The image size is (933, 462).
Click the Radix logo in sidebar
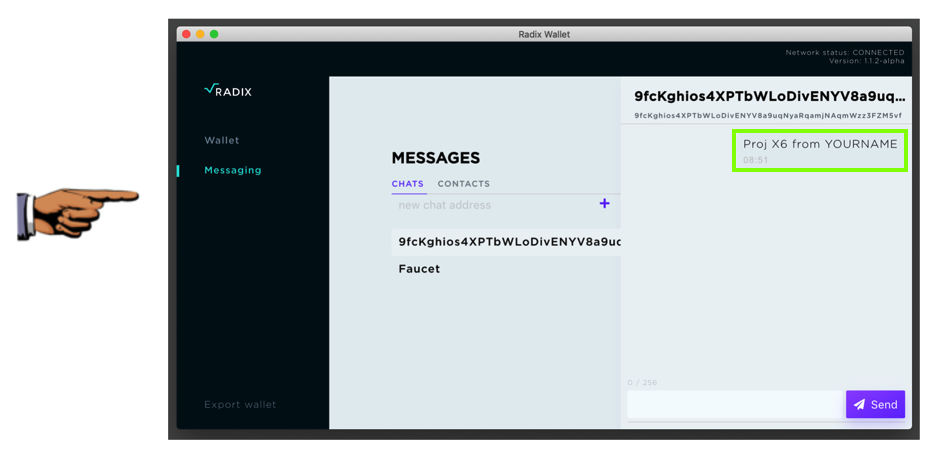point(228,91)
